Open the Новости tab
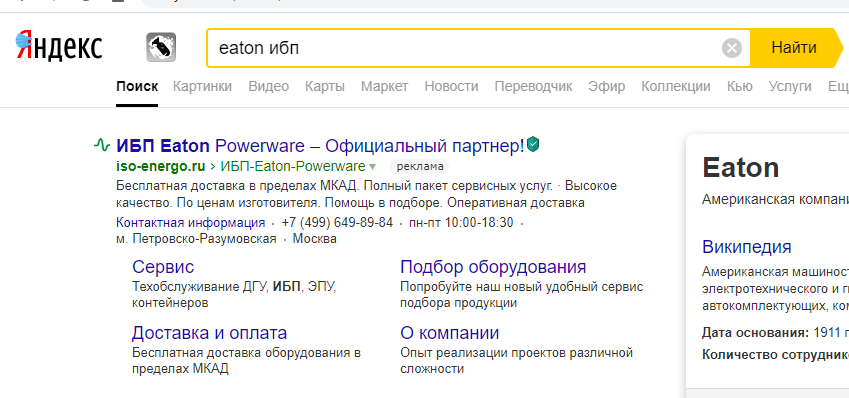The width and height of the screenshot is (849, 398). point(451,86)
